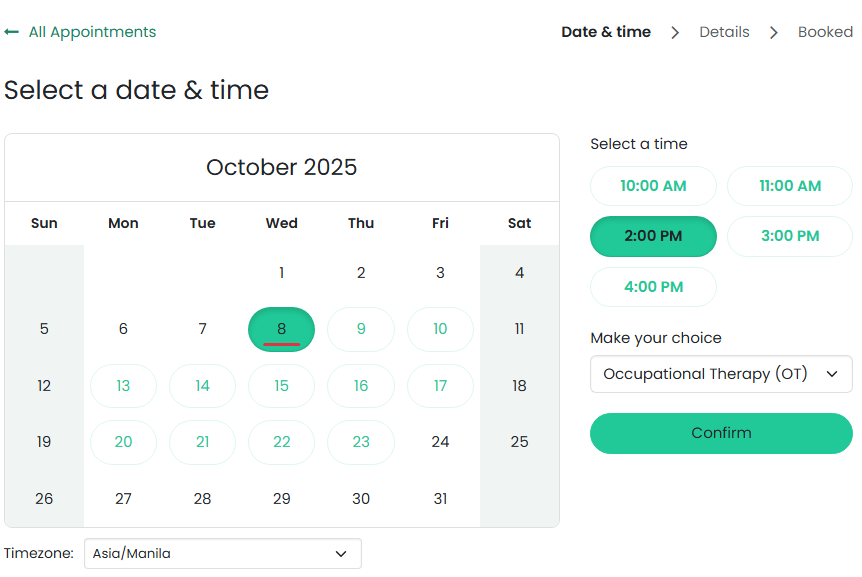Select the 10:00 AM time slot

pyautogui.click(x=653, y=186)
